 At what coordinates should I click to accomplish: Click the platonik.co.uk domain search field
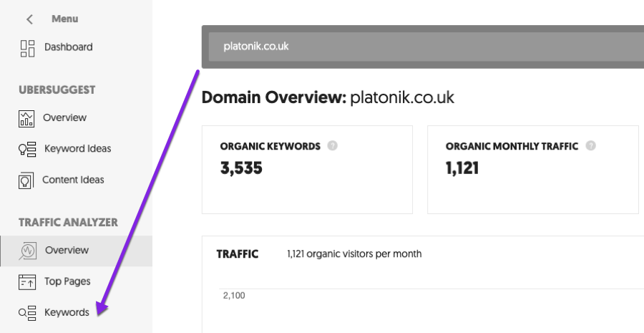click(x=422, y=47)
